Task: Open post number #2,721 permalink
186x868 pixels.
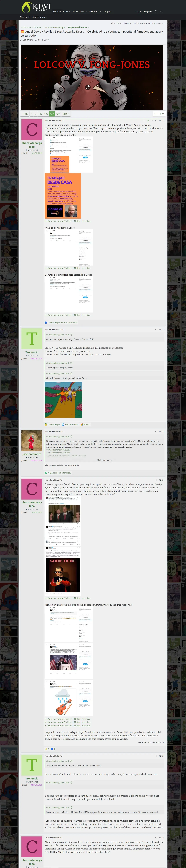Action: tap(161, 120)
